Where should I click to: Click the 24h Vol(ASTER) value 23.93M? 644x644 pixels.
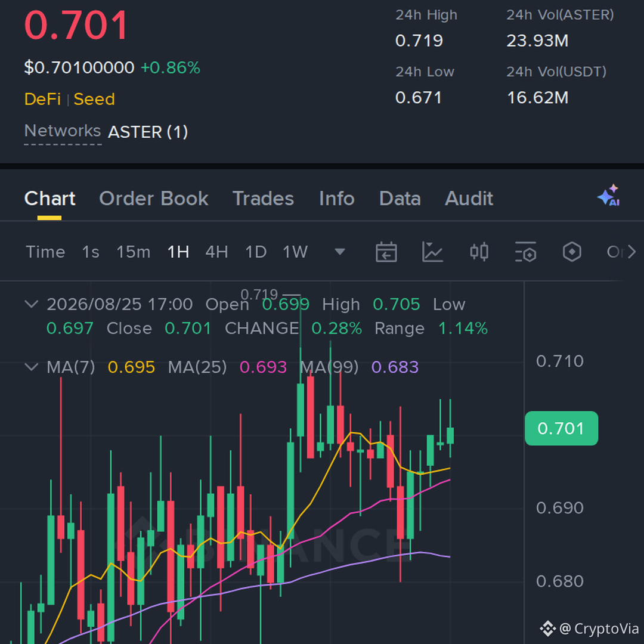[x=537, y=41]
